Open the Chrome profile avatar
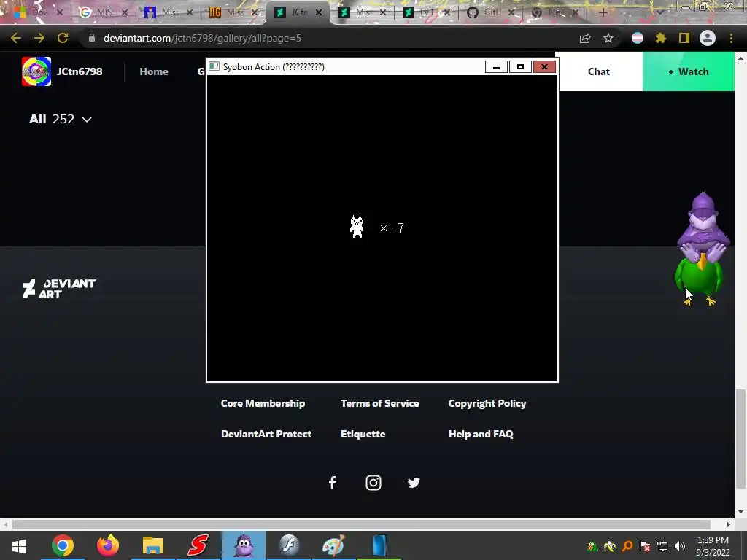The image size is (747, 560). click(x=708, y=38)
